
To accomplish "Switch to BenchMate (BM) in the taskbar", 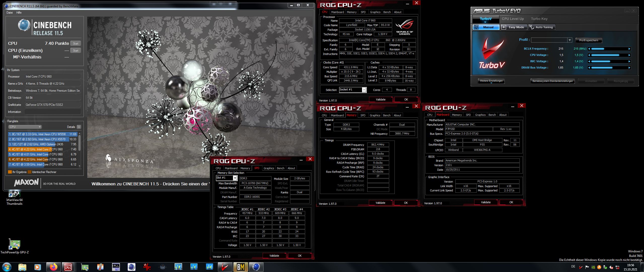I will [240, 267].
